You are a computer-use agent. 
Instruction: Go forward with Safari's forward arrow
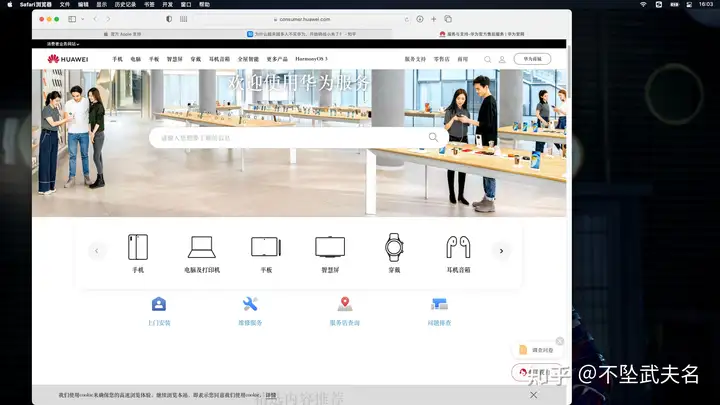pyautogui.click(x=108, y=19)
